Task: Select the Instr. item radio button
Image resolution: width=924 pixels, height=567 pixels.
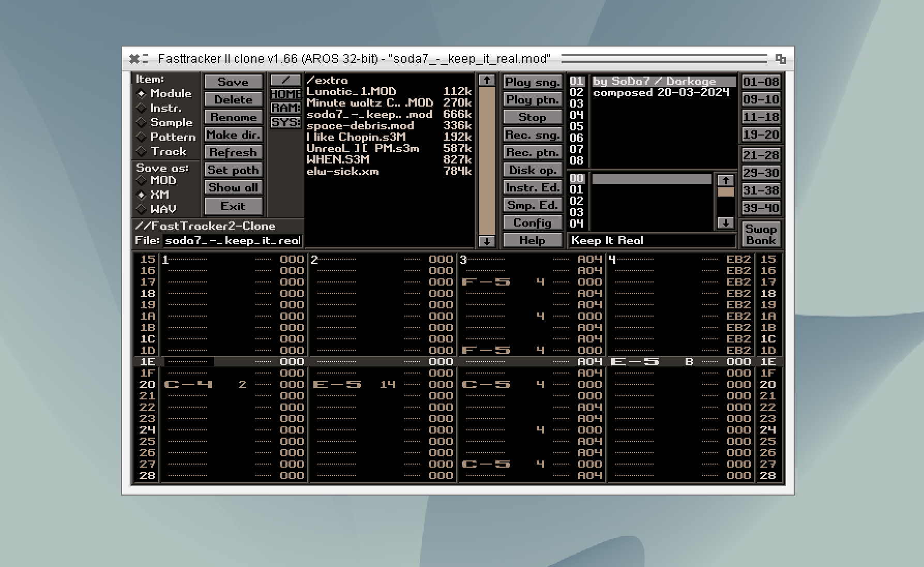Action: click(x=141, y=108)
